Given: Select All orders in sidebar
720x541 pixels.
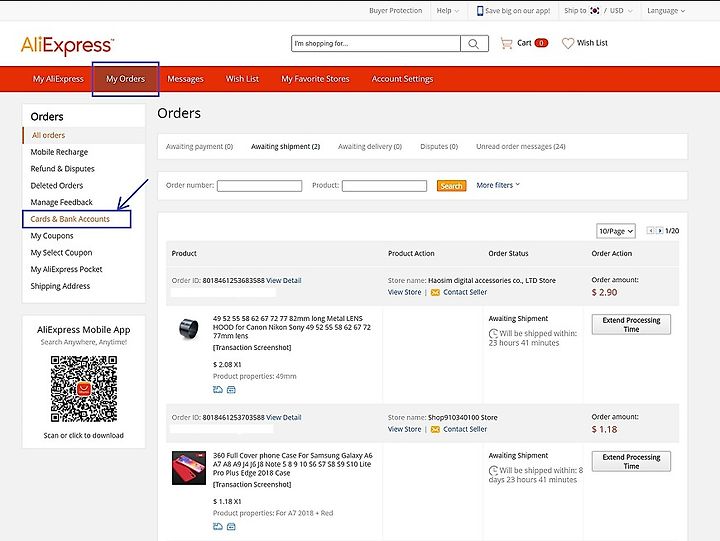Looking at the screenshot, I should tap(48, 135).
